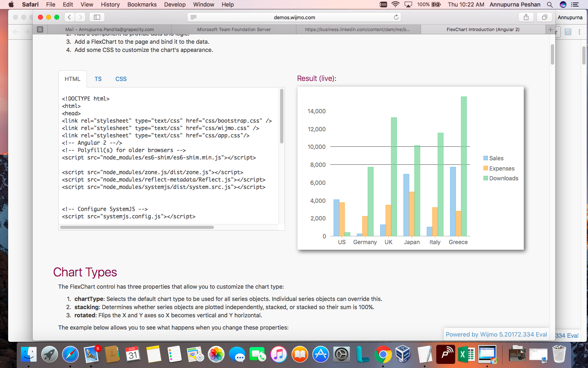The width and height of the screenshot is (588, 368).
Task: Show all tabs overview button
Action: coord(544,17)
